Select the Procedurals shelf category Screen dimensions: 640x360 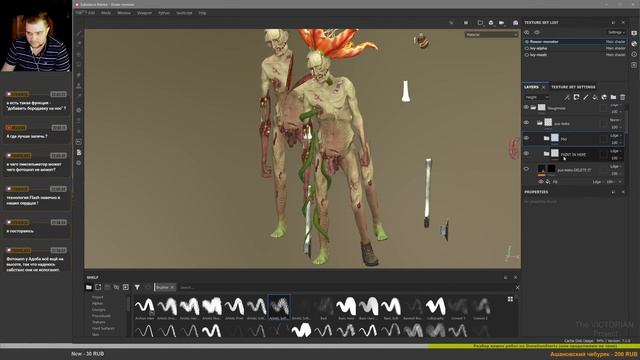coord(101,316)
